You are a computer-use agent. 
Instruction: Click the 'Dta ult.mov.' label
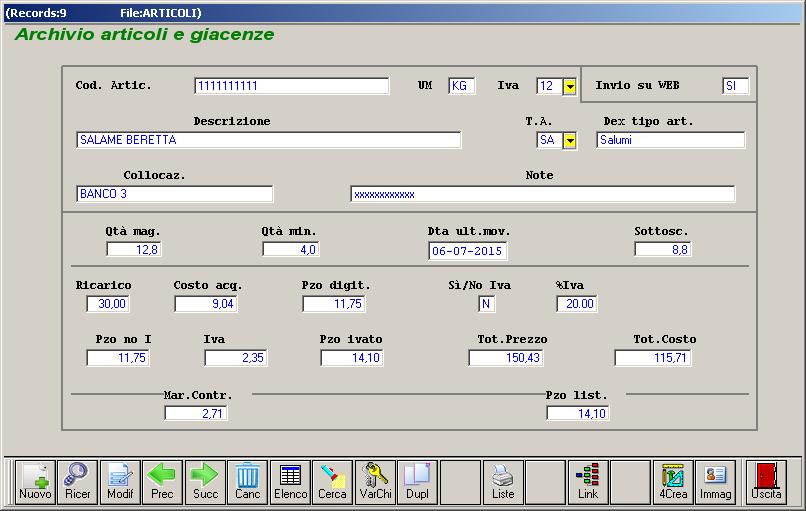(469, 231)
